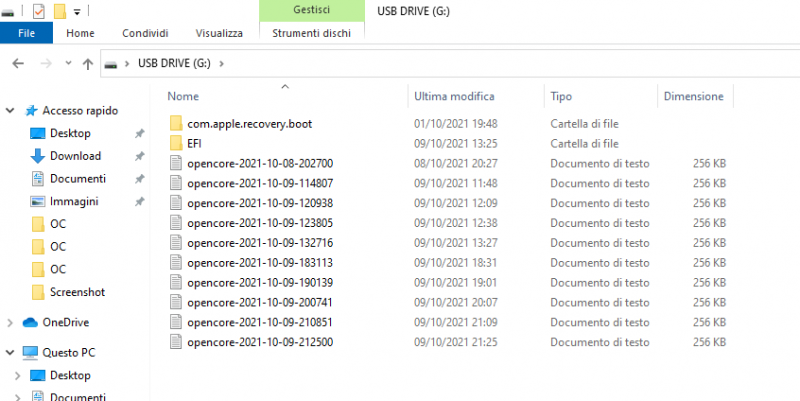The image size is (800, 401).
Task: Click the USB DRIVE (G:) address bar path
Action: 173,64
